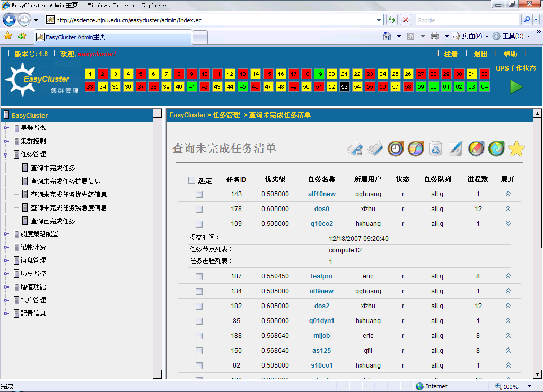Click the clock toolbar icon
The image size is (543, 392).
(396, 149)
